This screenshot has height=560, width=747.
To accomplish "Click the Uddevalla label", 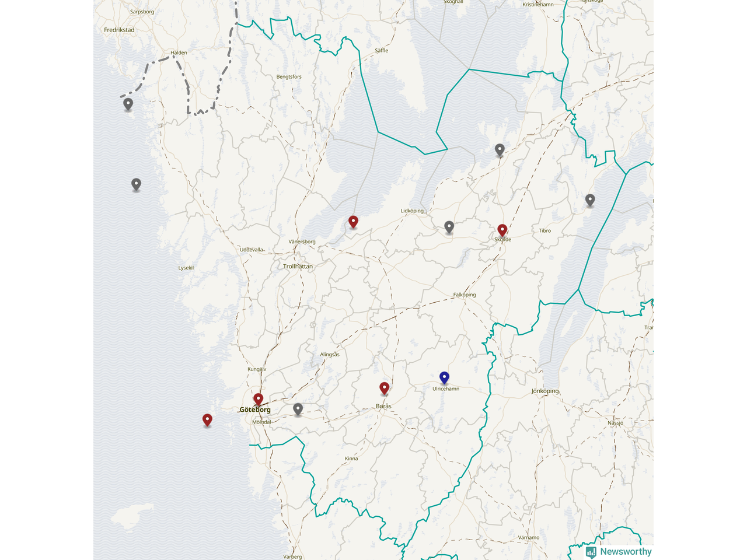I will [x=252, y=250].
